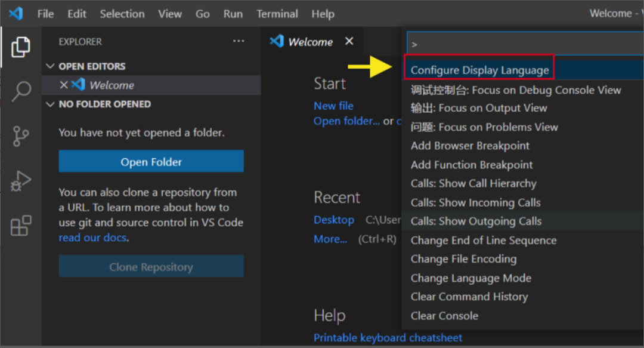Choose Focus on Debug Console View command
Screen dimensions: 644x348
pos(522,90)
